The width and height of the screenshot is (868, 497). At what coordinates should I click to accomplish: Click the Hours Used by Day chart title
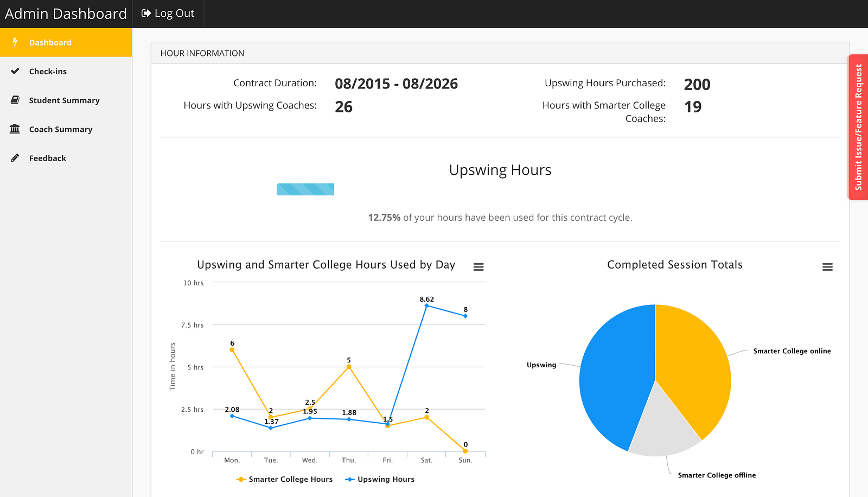326,265
